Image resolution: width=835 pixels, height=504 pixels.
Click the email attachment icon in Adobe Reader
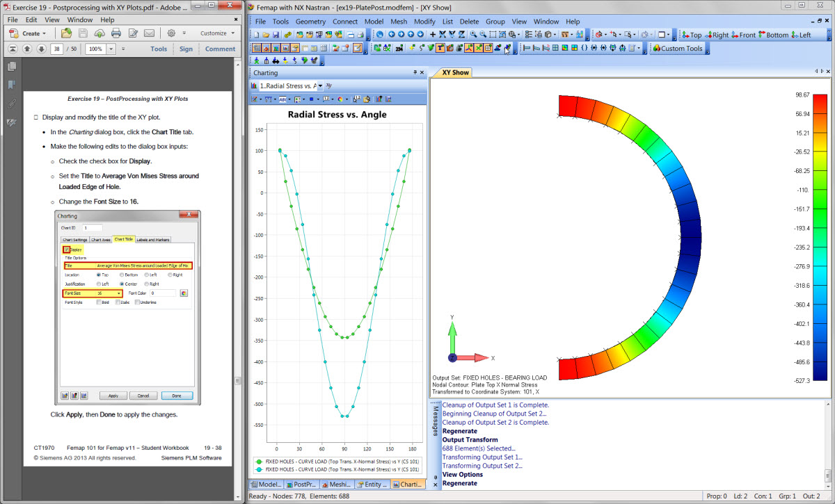(149, 33)
